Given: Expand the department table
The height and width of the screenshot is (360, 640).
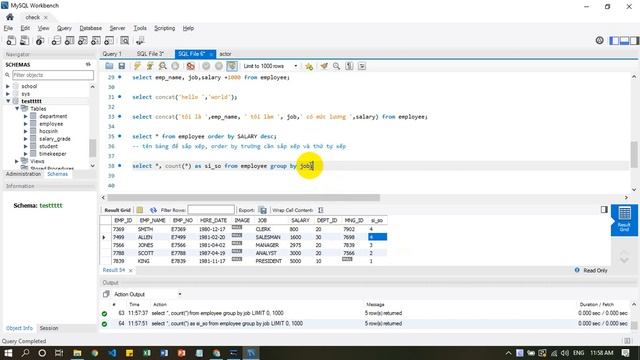Looking at the screenshot, I should [25, 116].
